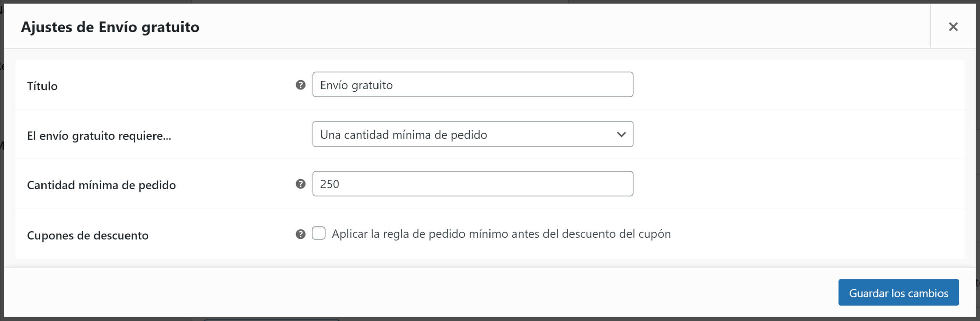Close the Ajustes de Envío gratuito dialog
980x321 pixels.
tap(953, 27)
